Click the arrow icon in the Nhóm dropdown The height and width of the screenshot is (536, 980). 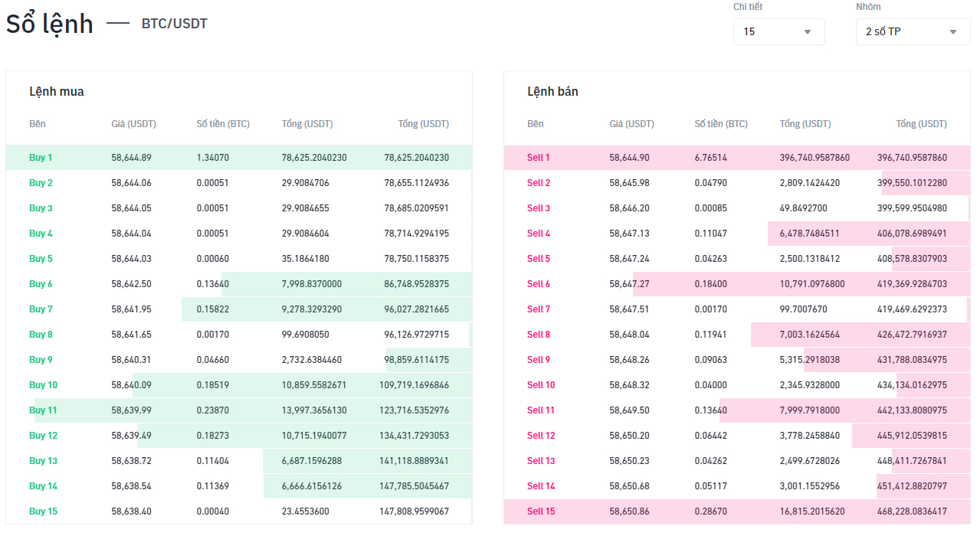pyautogui.click(x=953, y=32)
